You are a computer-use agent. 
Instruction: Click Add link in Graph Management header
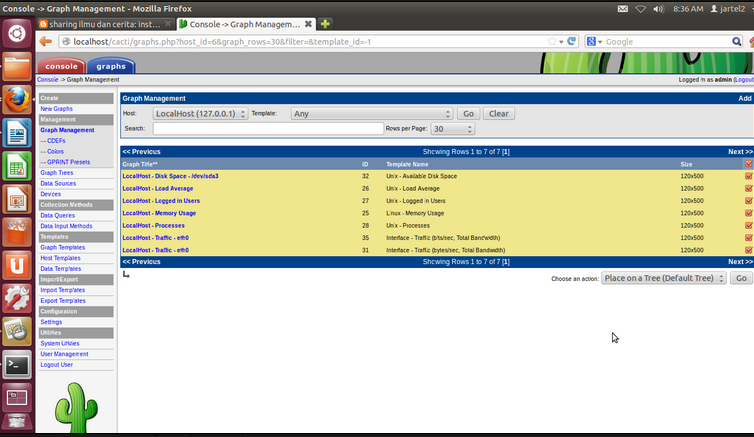pos(745,99)
